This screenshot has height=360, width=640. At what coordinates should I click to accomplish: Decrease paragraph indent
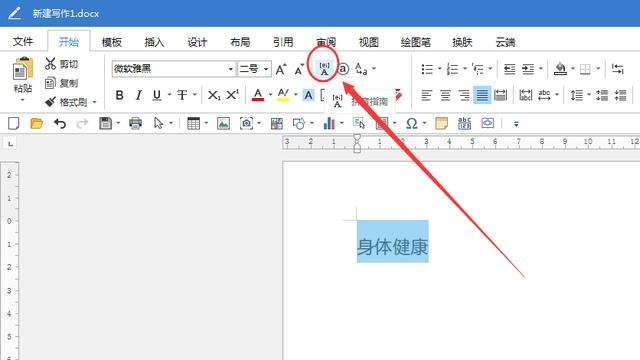pyautogui.click(x=509, y=69)
